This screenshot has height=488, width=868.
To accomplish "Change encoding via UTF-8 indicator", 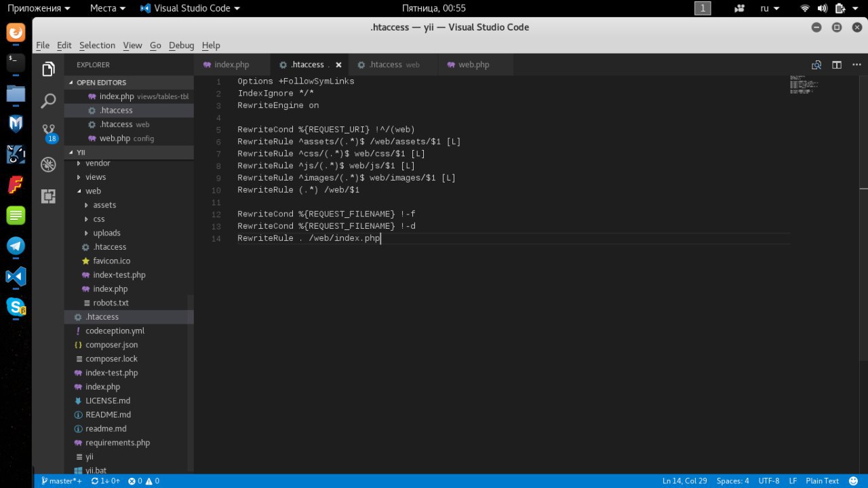I will (x=768, y=481).
